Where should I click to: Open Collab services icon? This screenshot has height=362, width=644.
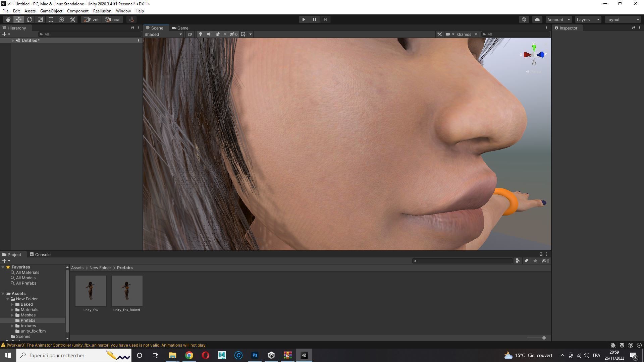[524, 19]
